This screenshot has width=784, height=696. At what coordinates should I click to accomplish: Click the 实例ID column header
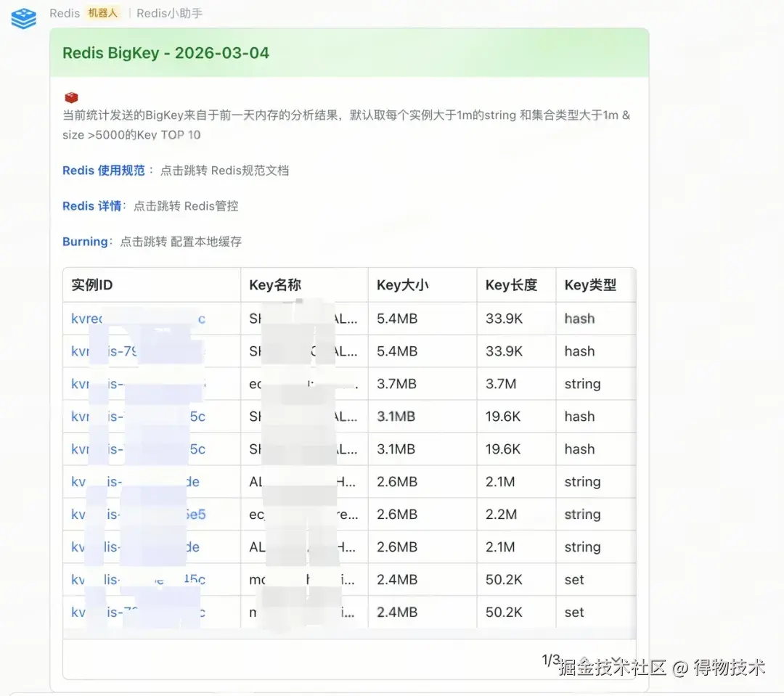pos(92,285)
